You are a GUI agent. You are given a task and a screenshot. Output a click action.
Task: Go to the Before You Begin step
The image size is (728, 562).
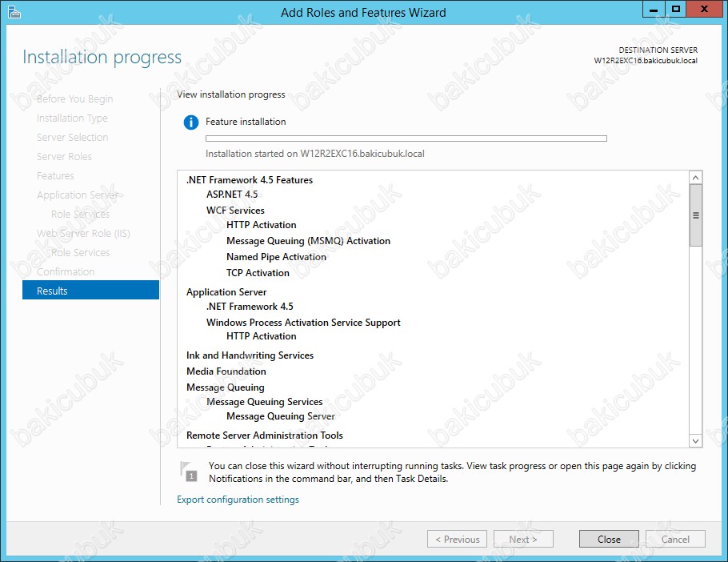[x=74, y=99]
